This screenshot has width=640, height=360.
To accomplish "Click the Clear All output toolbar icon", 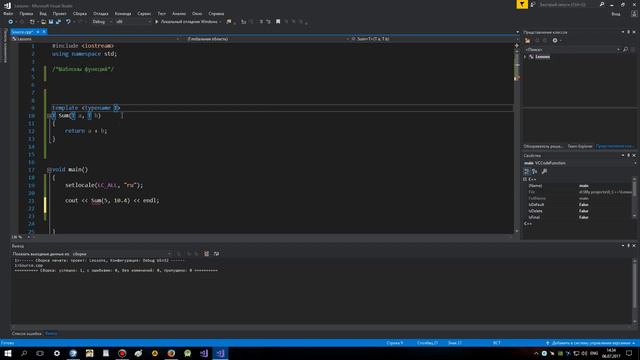I will pos(207,254).
